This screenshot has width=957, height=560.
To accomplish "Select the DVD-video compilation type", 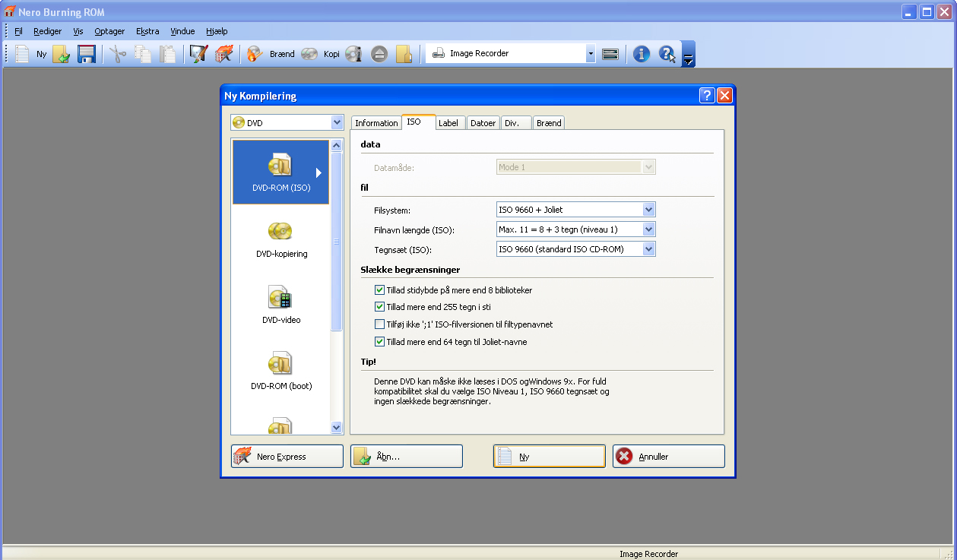I will tap(280, 305).
